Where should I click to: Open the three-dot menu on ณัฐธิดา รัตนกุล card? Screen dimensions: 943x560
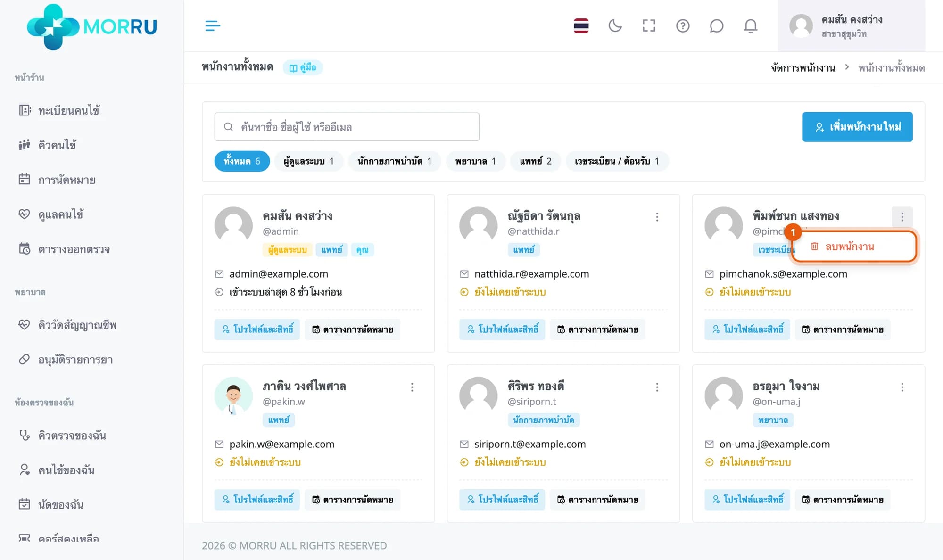657,217
